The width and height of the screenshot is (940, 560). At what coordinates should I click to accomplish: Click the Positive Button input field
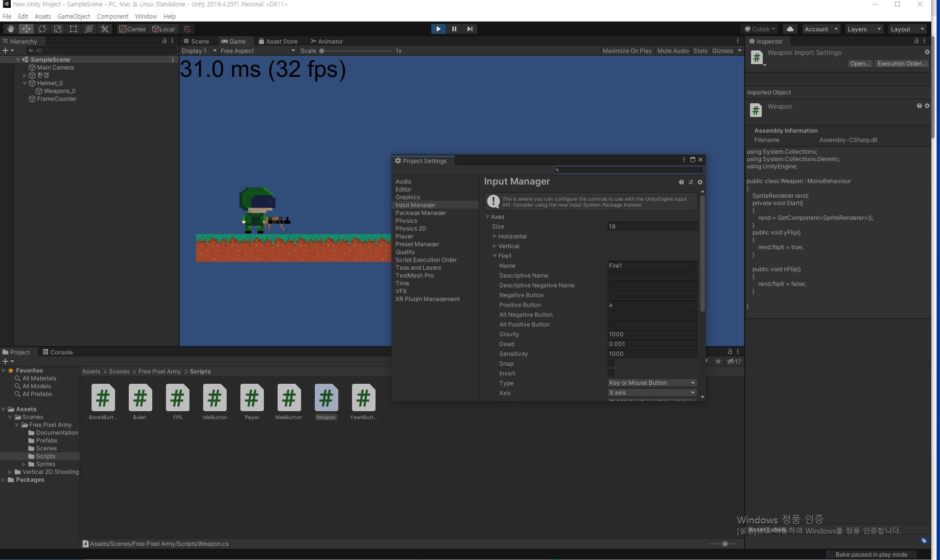(x=652, y=304)
